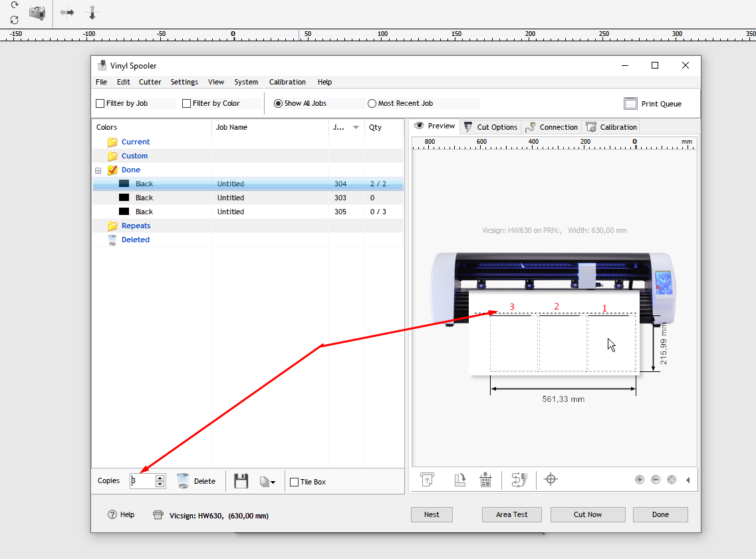
Task: Click the rotate page icon below preview
Action: pyautogui.click(x=460, y=479)
